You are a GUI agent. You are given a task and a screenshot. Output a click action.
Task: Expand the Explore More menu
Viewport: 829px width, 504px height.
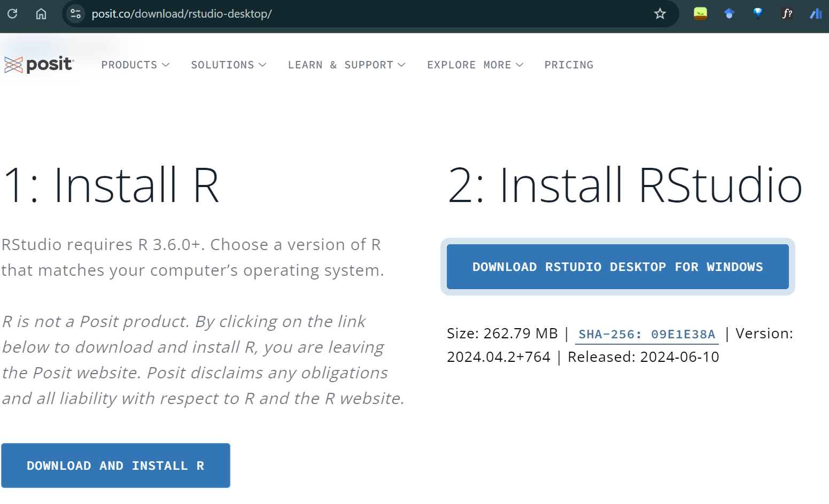pyautogui.click(x=475, y=65)
